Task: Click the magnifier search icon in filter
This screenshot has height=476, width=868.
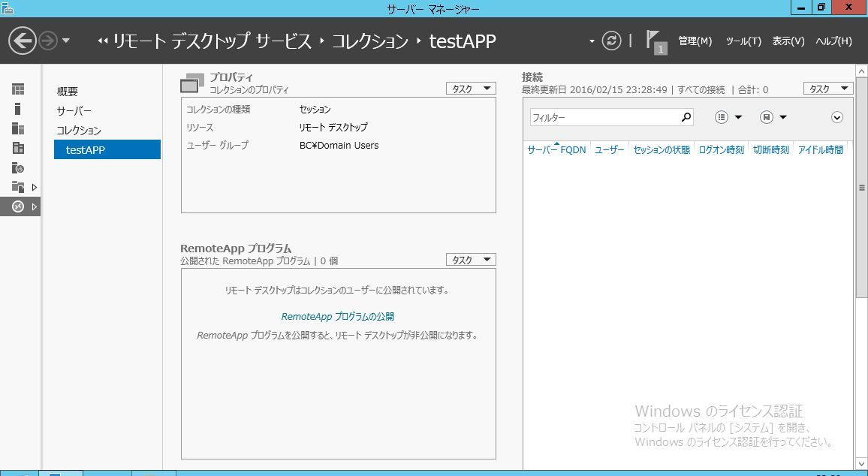Action: (686, 117)
